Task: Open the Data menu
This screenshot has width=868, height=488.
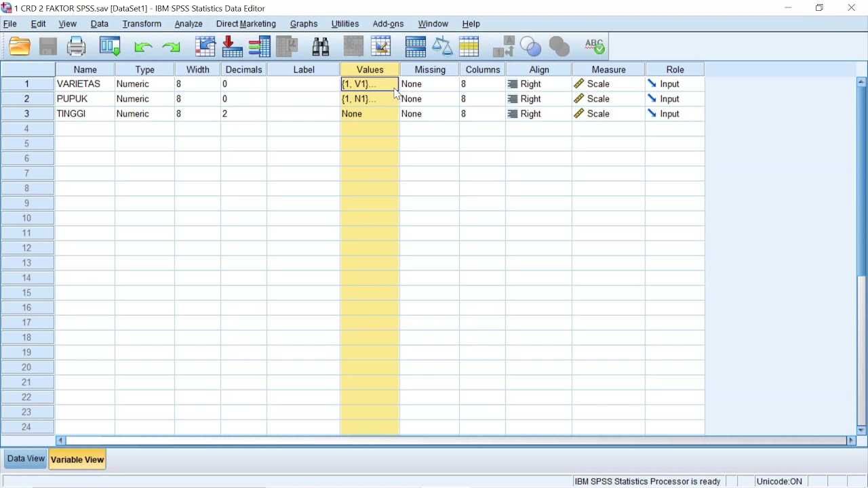Action: click(x=100, y=24)
